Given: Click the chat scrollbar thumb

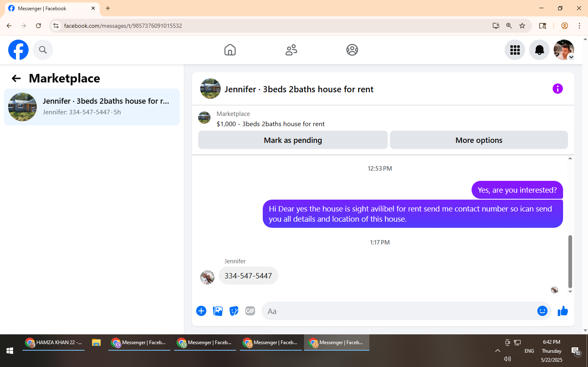Looking at the screenshot, I should point(570,262).
